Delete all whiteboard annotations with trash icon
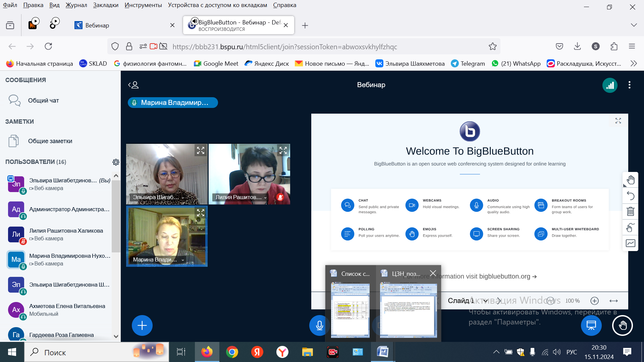 coord(630,212)
